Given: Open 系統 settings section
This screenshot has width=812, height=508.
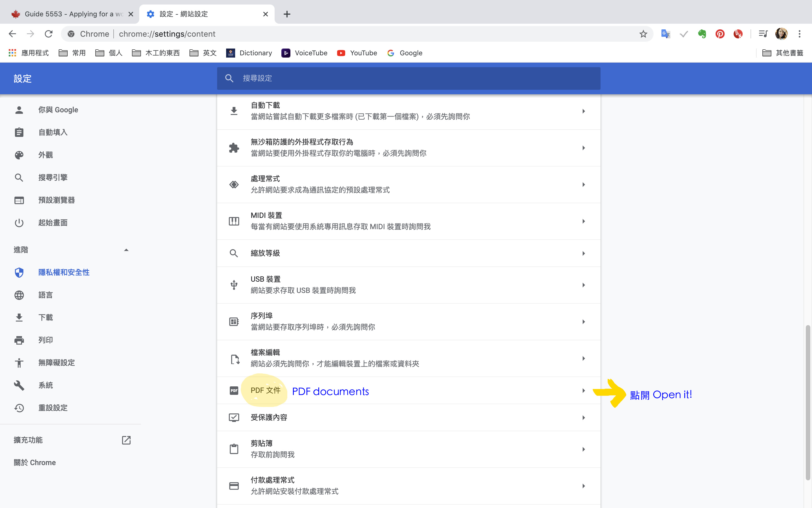Looking at the screenshot, I should point(45,385).
